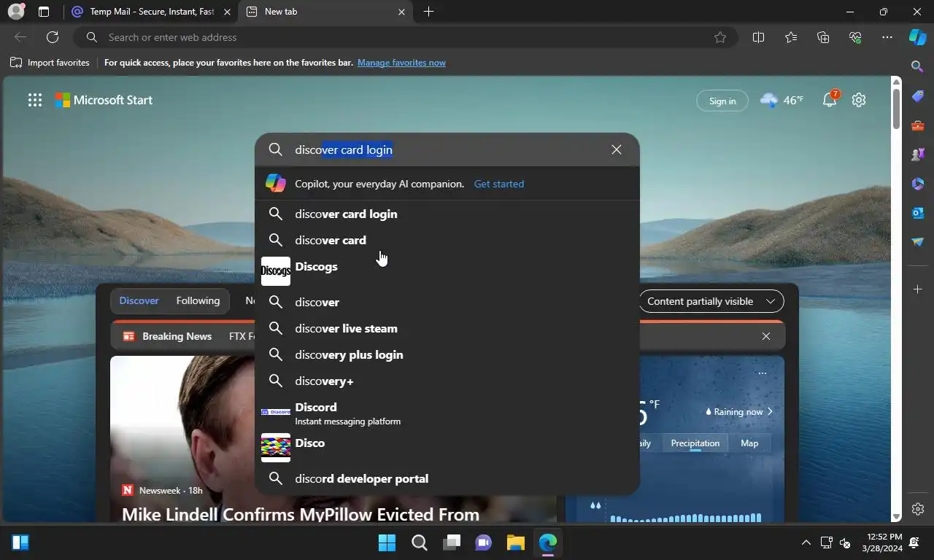The height and width of the screenshot is (560, 934).
Task: Open sidebar Drop paper plane icon
Action: click(x=918, y=242)
